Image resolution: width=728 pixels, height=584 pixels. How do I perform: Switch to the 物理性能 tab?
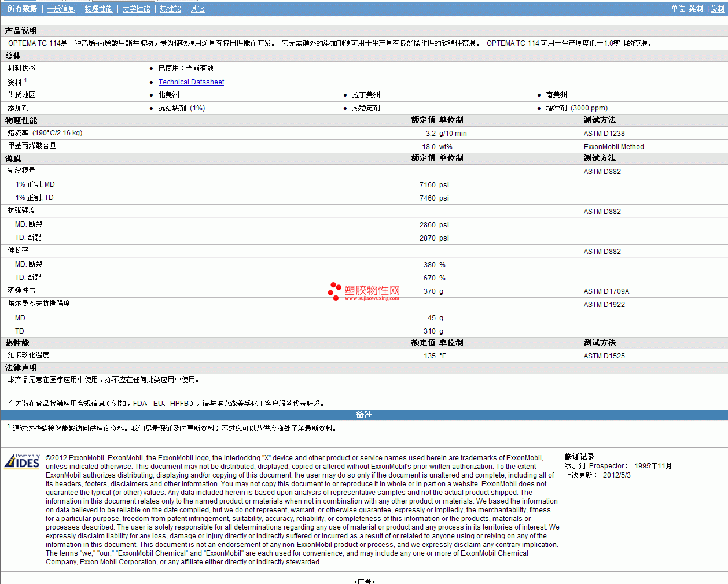click(x=99, y=9)
